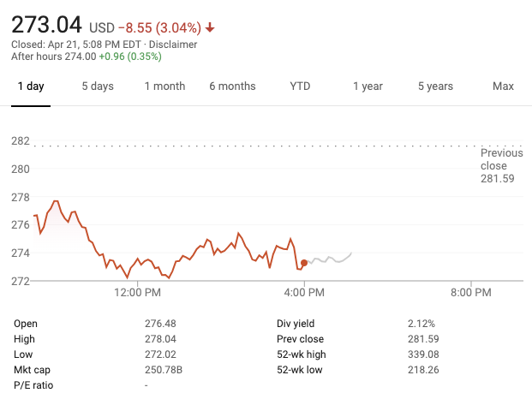
Task: Click the 12:00 PM axis label
Action: 137,293
